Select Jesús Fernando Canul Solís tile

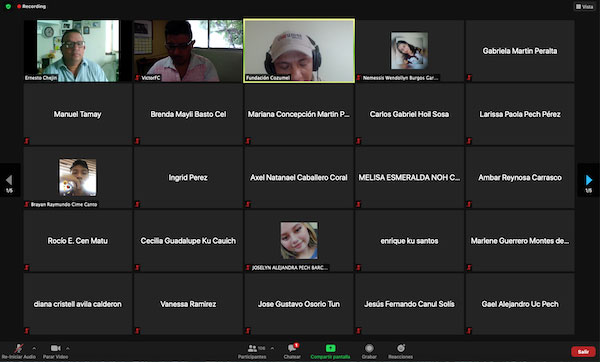click(x=409, y=304)
